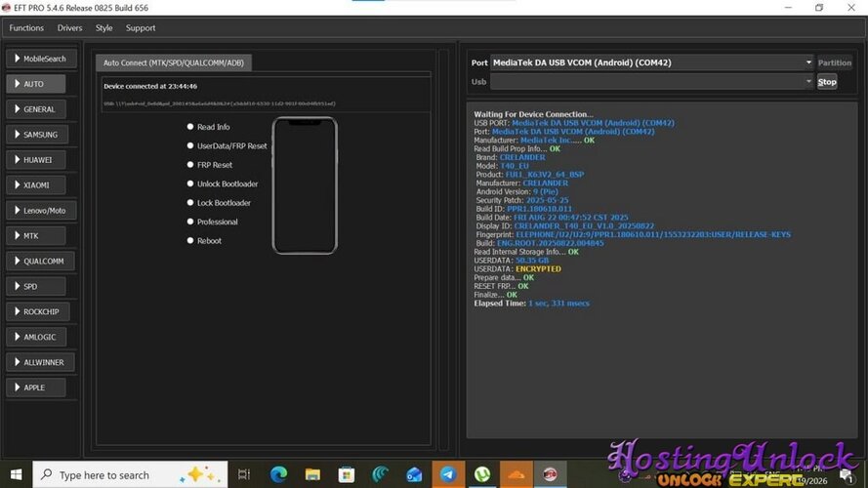Select the FRP Reset option
Image resolution: width=868 pixels, height=488 pixels.
click(x=209, y=165)
